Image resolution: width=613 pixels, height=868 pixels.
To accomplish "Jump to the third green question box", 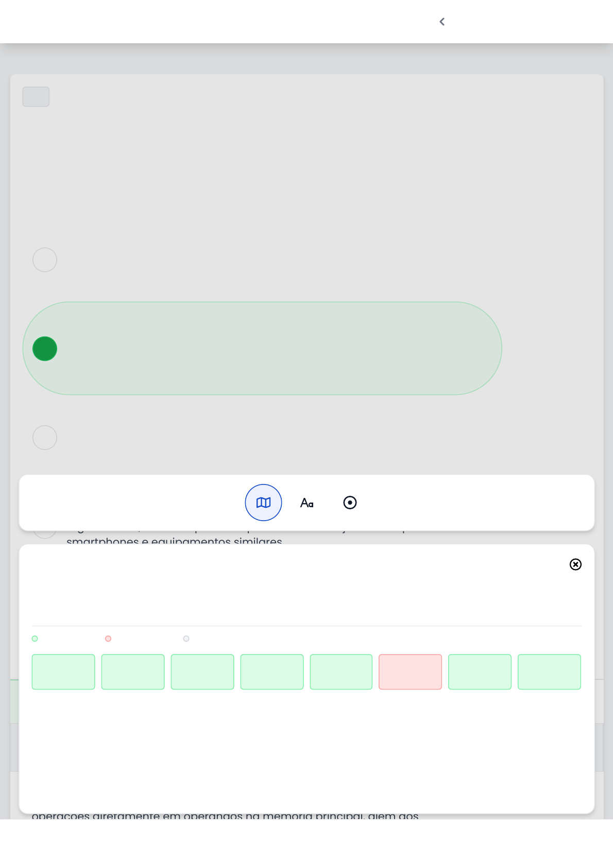I will point(202,672).
